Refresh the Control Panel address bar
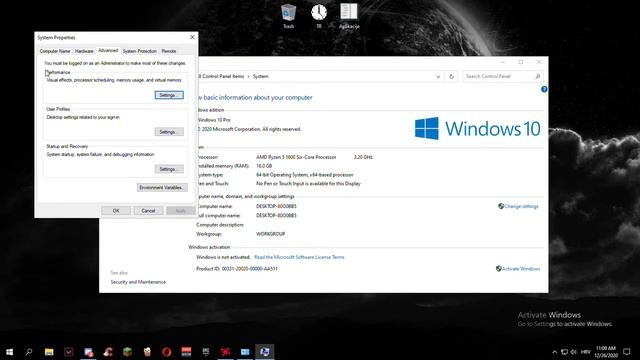 tap(451, 76)
